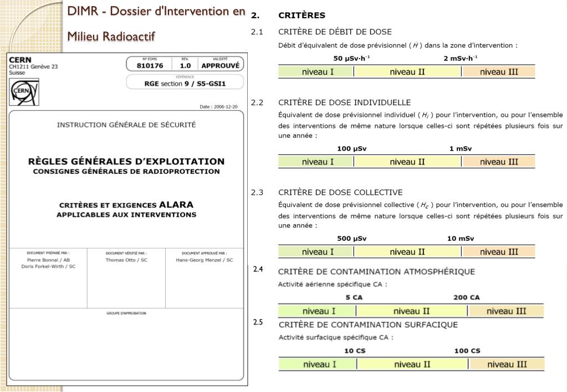Screen dimensions: 567x392
Task: Click 'RÈGLES GÉNÉRALES D'EXPLOITATION' title
Action: [126, 162]
